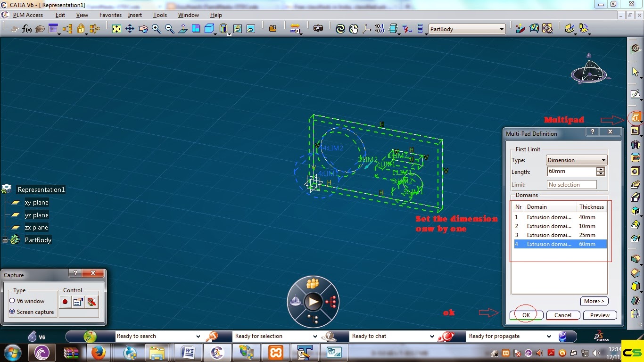
Task: Click the Fit All In icon
Action: coord(116,28)
